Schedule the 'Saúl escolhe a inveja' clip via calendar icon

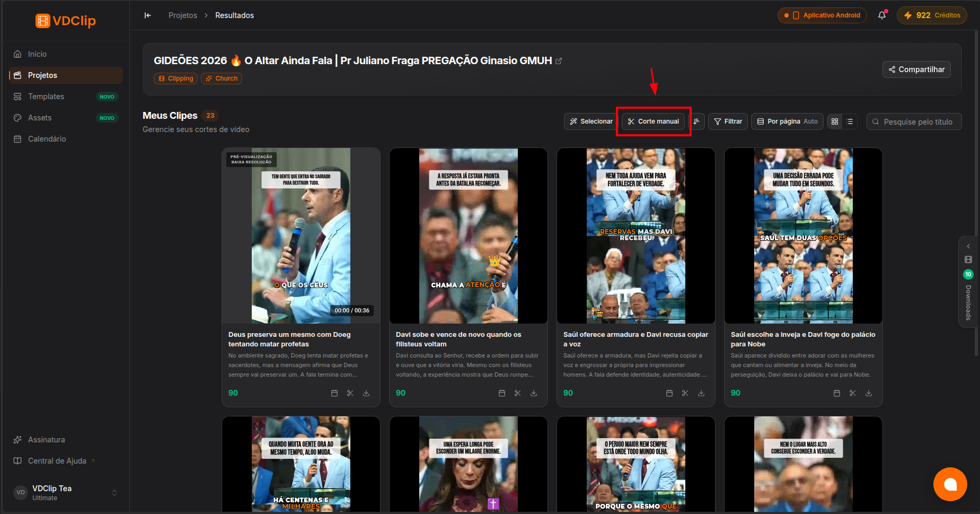pos(837,393)
